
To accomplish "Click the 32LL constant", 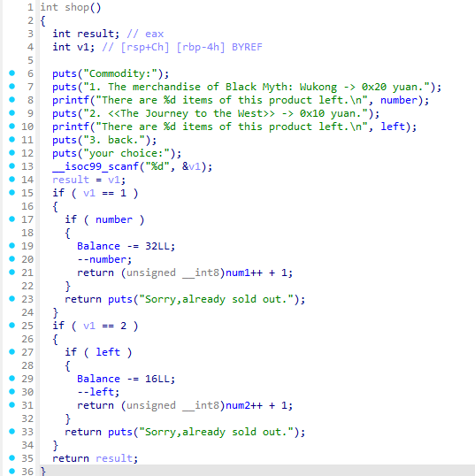I will pos(157,246).
